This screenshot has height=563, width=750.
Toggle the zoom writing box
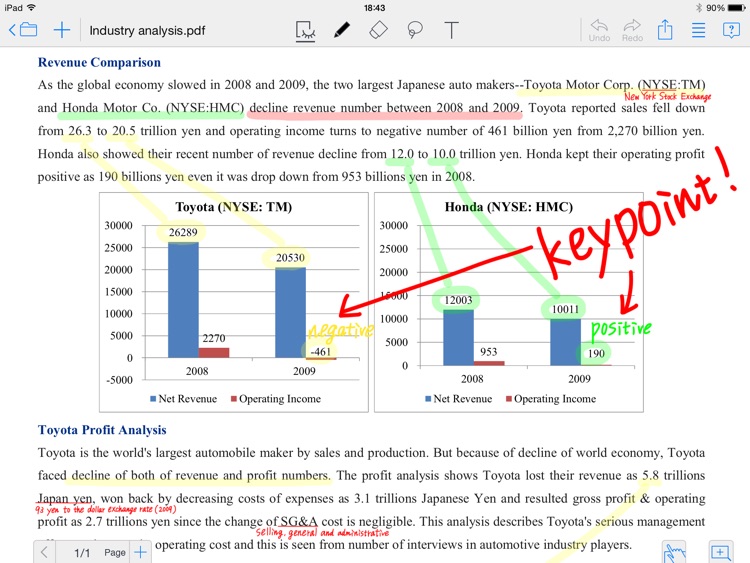[720, 552]
